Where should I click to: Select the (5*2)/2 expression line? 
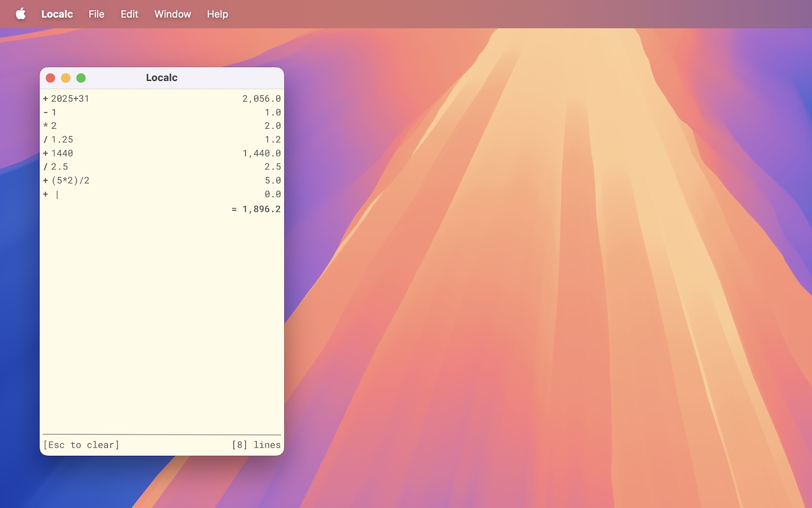point(66,180)
